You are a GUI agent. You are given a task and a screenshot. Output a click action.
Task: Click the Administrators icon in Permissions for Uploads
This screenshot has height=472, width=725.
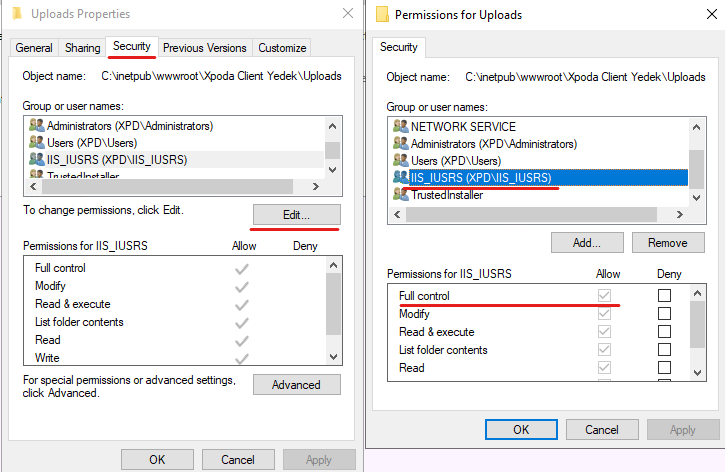[400, 143]
